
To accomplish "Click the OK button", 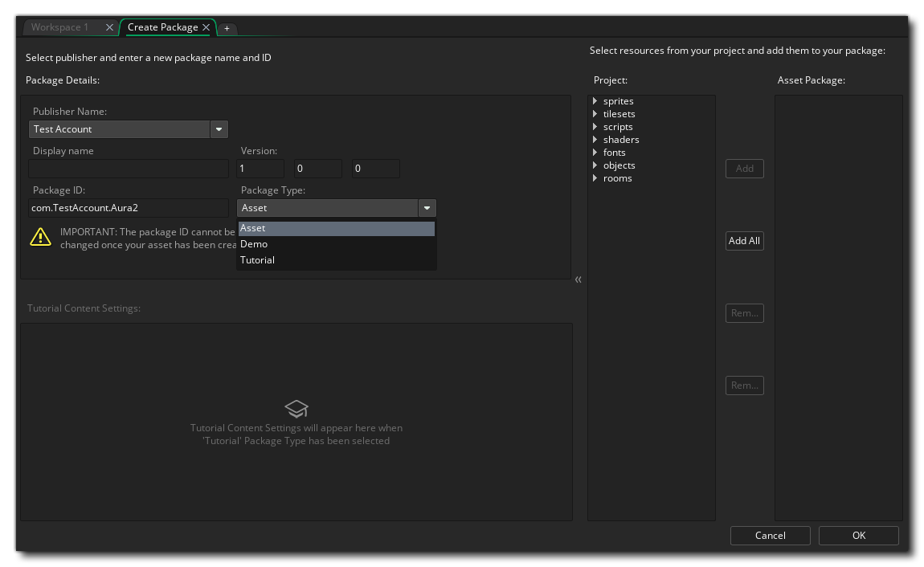I will point(858,536).
